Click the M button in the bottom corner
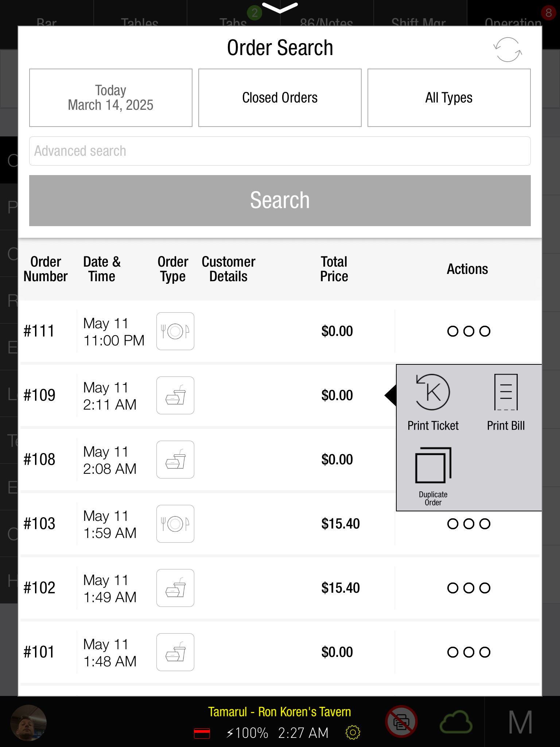Viewport: 560px width, 747px height. point(520,722)
